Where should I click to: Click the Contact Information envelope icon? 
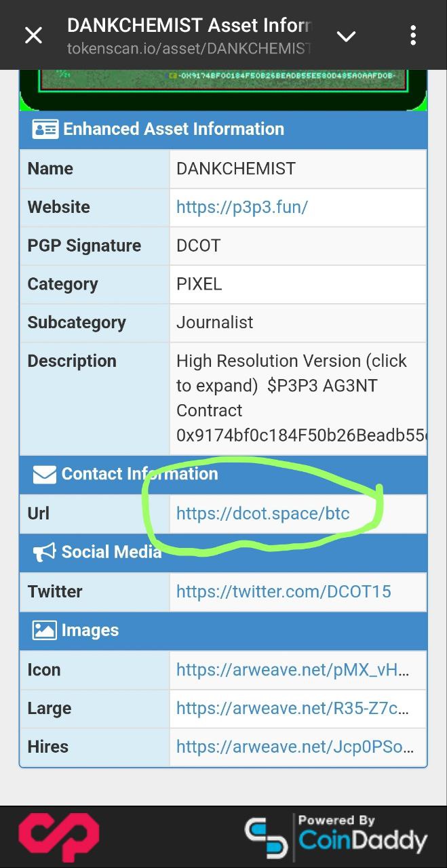(44, 474)
